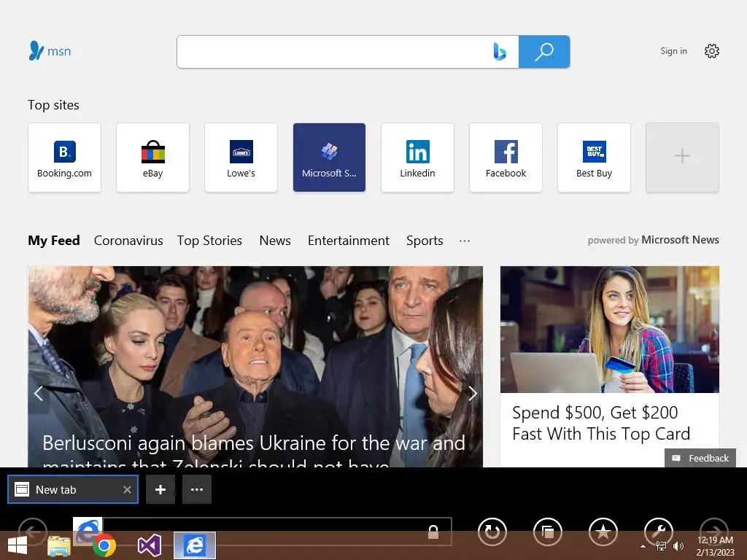
Task: Add a new top site tile
Action: coord(682,157)
